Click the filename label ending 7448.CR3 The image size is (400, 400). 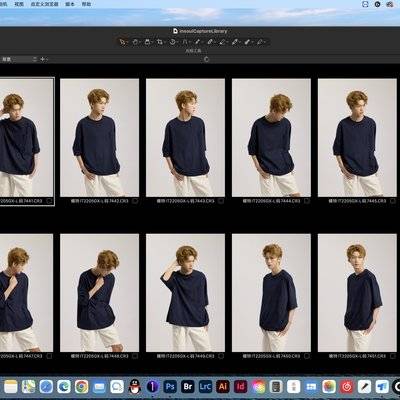pos(100,356)
